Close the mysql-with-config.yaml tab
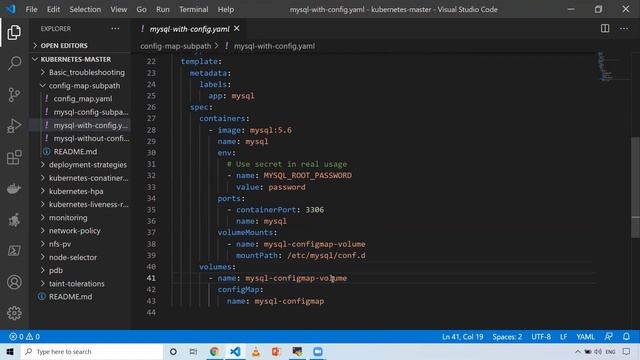The image size is (640, 360). click(x=237, y=29)
